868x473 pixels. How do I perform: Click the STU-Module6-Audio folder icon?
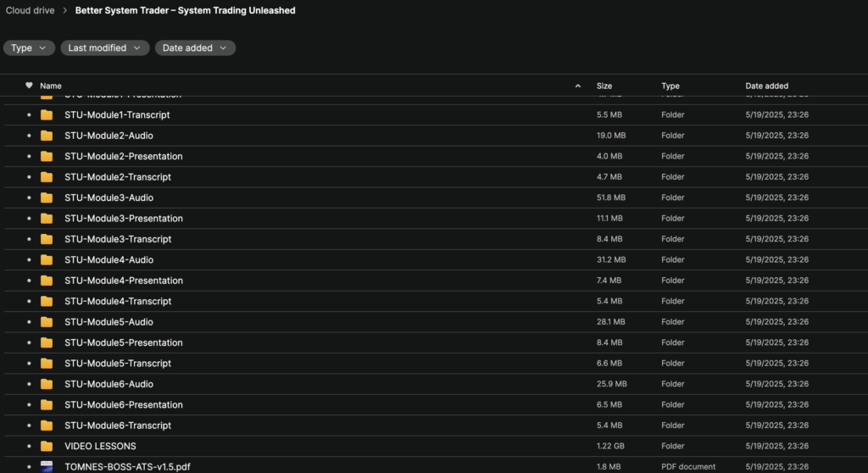[x=47, y=384]
